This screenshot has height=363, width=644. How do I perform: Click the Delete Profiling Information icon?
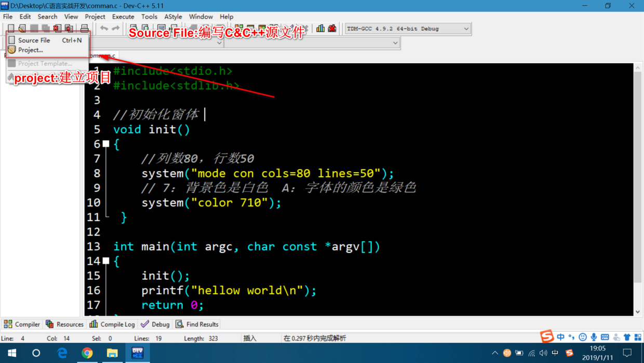point(332,28)
